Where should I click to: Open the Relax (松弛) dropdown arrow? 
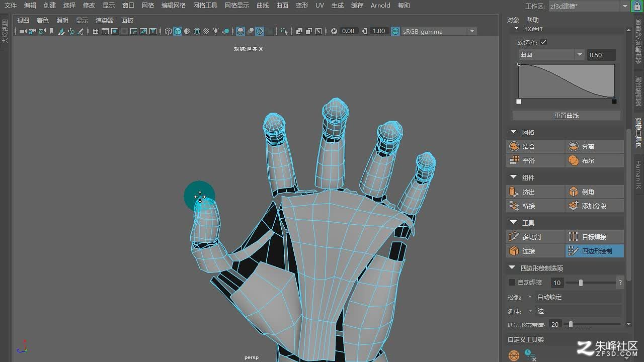coord(530,297)
